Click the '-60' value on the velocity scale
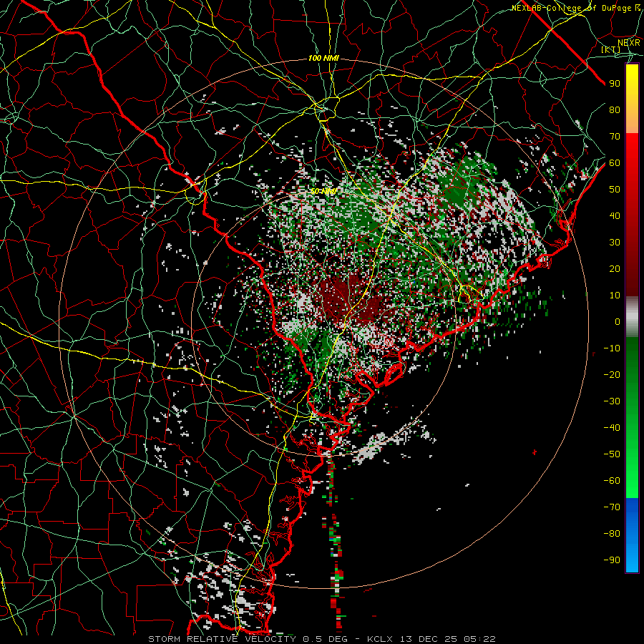 coord(612,481)
